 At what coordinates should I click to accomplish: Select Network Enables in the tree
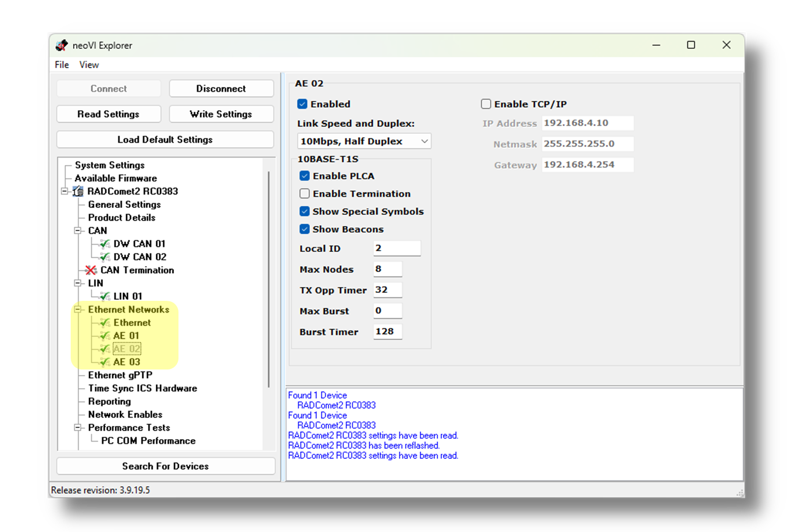coord(125,414)
